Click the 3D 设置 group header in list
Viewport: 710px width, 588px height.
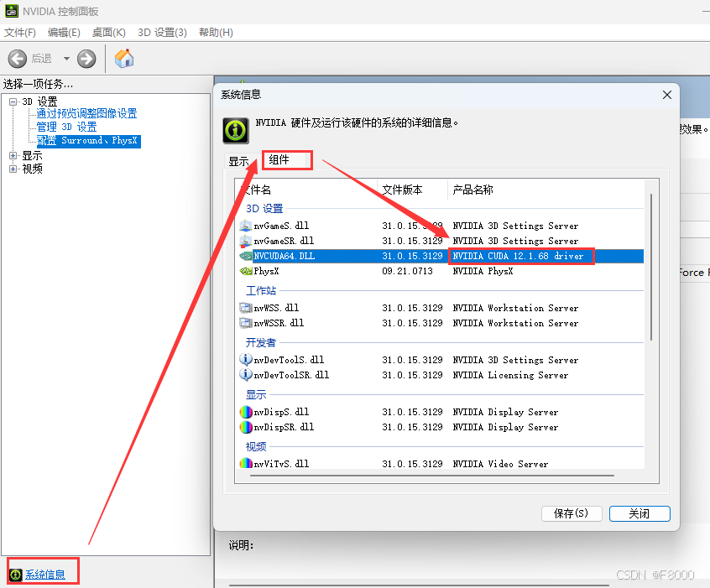(264, 209)
